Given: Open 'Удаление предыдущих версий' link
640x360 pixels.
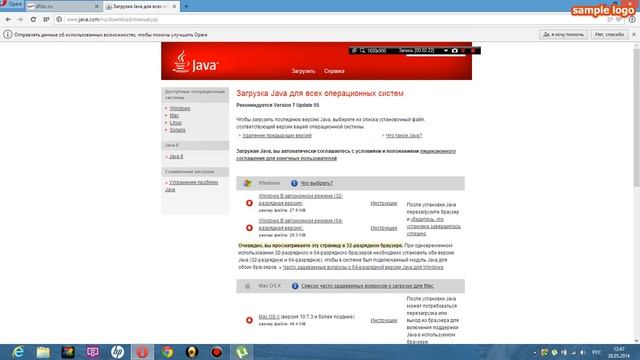Looking at the screenshot, I should click(277, 136).
